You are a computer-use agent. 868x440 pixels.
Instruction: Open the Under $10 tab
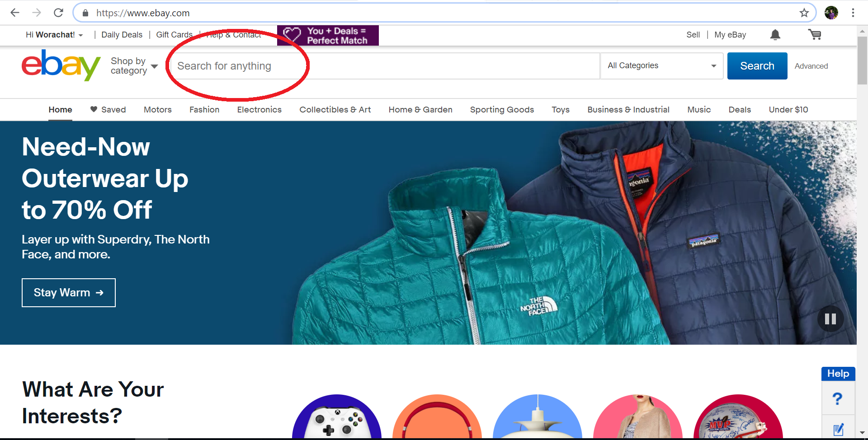(x=788, y=110)
